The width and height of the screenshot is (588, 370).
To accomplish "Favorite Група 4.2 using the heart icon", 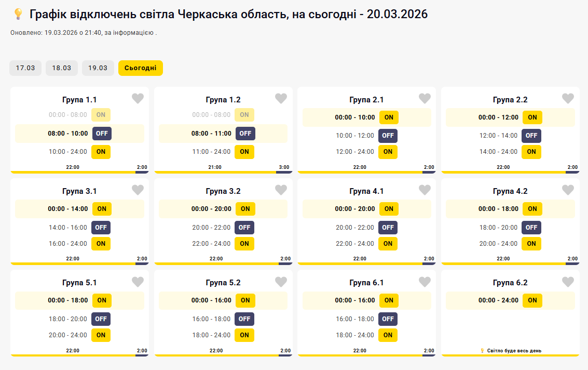I will (x=568, y=190).
